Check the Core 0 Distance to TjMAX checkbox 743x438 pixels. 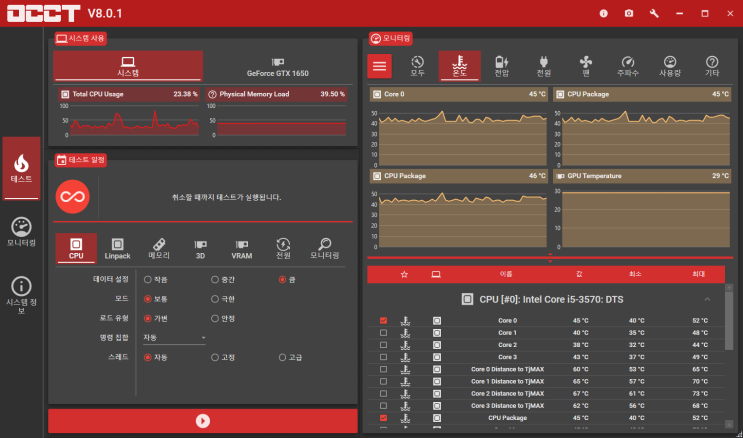[383, 369]
